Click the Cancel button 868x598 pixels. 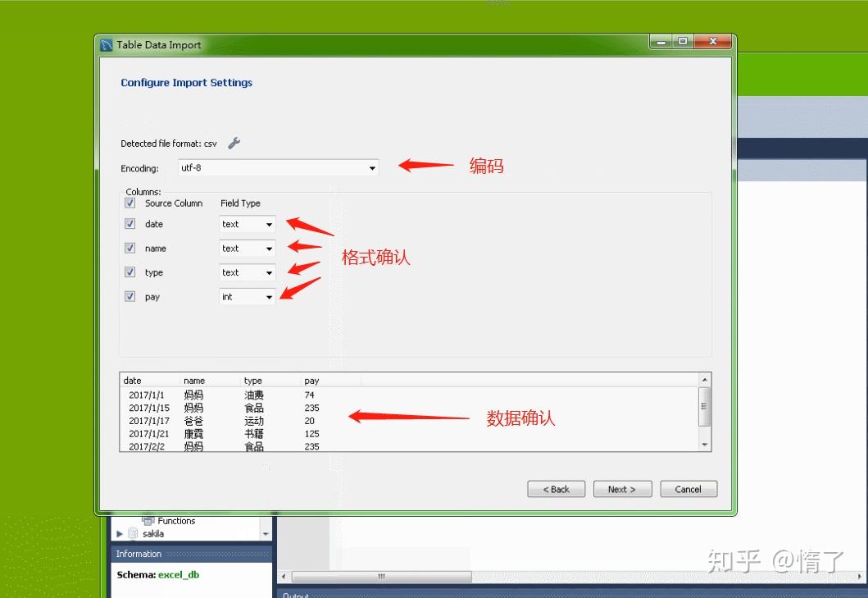click(x=688, y=489)
